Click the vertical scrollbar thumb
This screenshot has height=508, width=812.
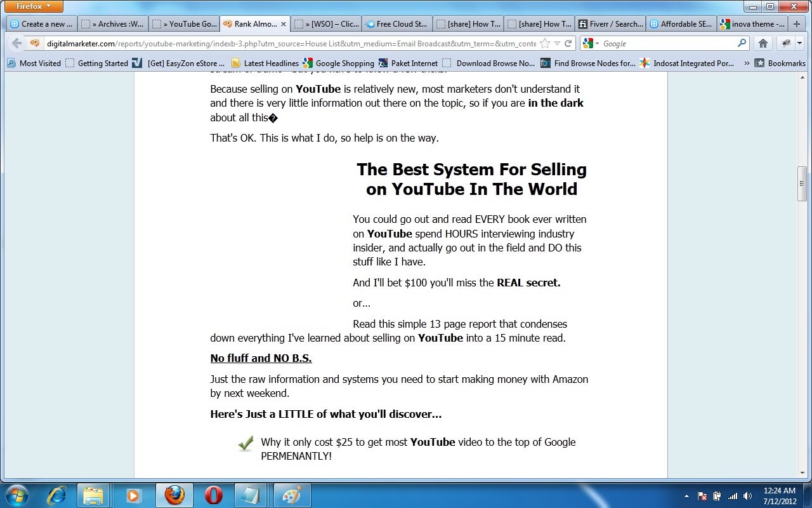(802, 184)
